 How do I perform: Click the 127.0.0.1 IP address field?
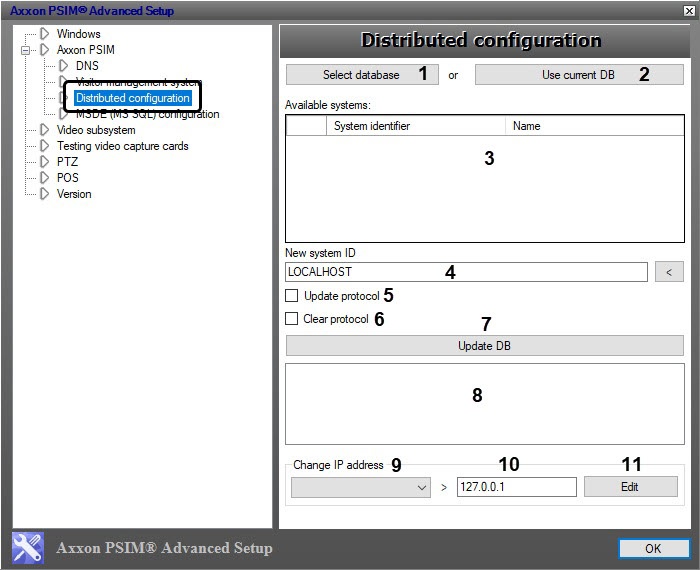pyautogui.click(x=517, y=487)
